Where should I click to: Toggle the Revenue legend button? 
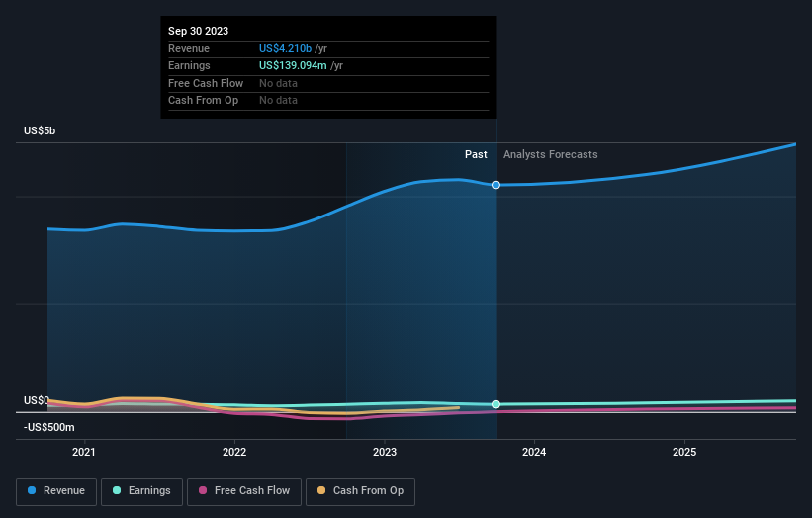(x=56, y=491)
